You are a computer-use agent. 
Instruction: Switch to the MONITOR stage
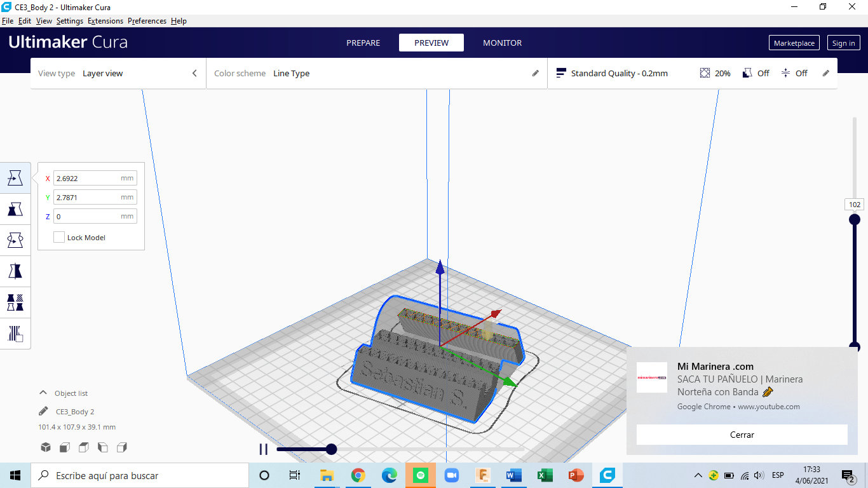click(x=502, y=43)
